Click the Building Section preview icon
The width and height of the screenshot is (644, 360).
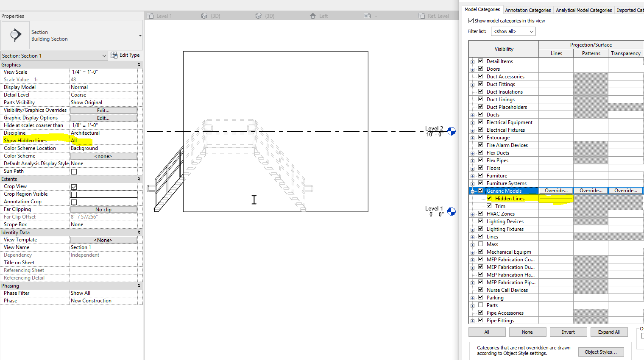tap(15, 35)
